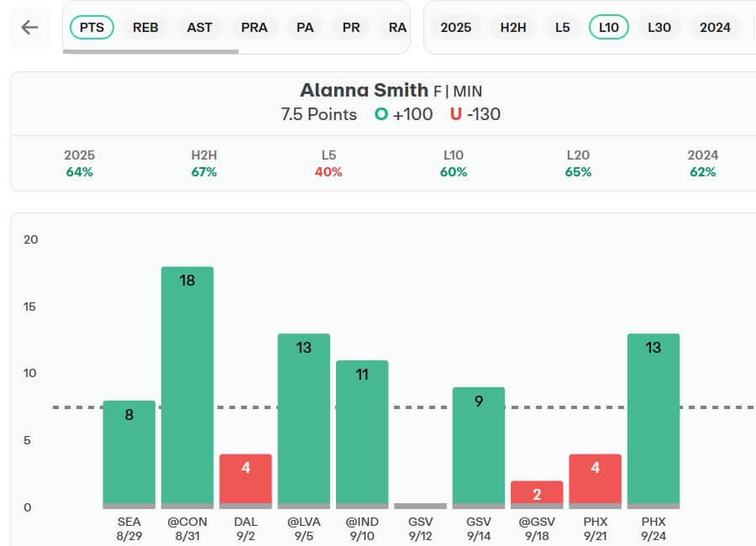Click the Under -130 odds

coord(475,114)
